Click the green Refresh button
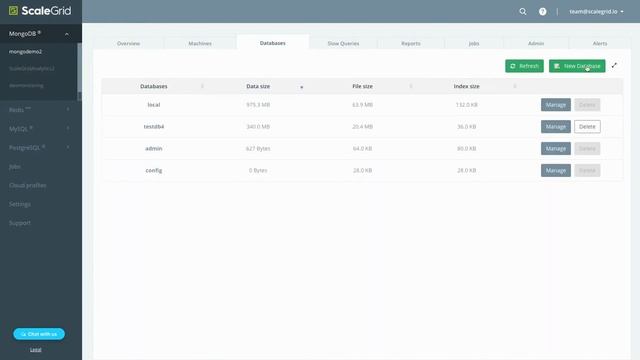 pos(524,66)
